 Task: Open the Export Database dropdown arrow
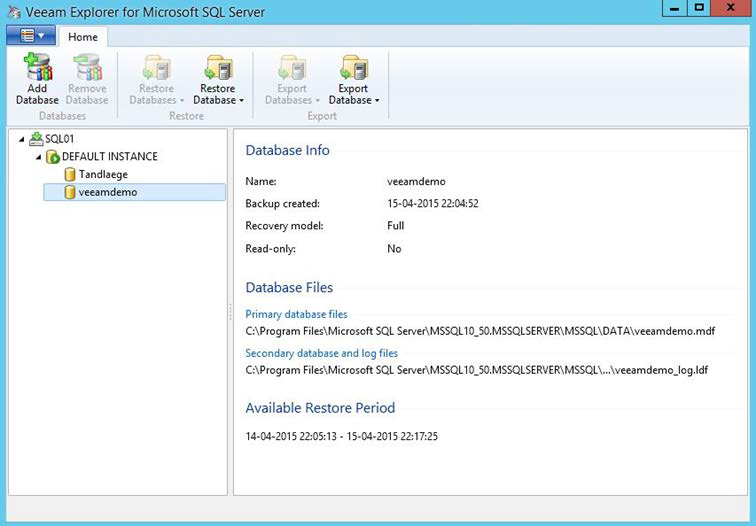(x=377, y=101)
